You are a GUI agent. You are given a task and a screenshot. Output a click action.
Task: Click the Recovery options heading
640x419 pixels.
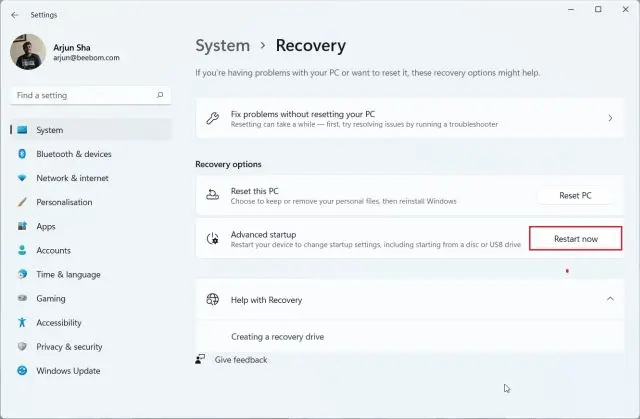click(228, 164)
